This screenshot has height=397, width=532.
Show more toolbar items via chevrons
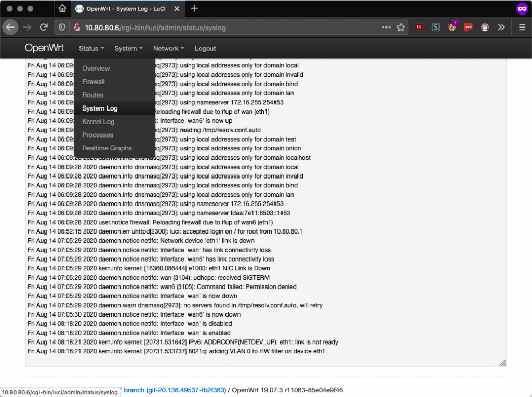pos(501,28)
